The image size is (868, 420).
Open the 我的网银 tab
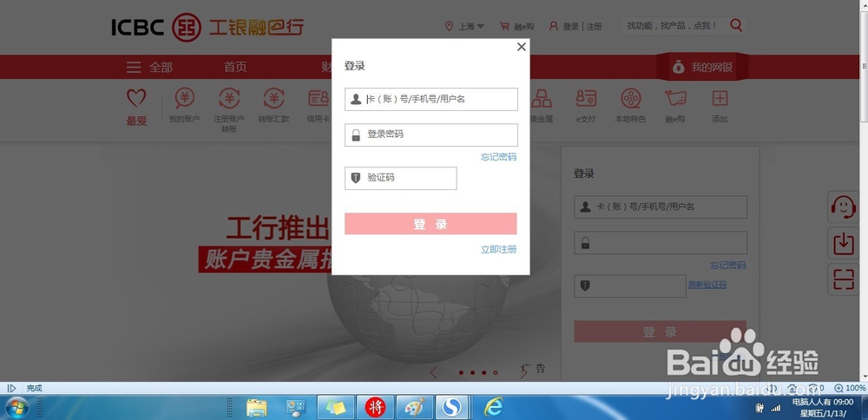click(x=702, y=67)
